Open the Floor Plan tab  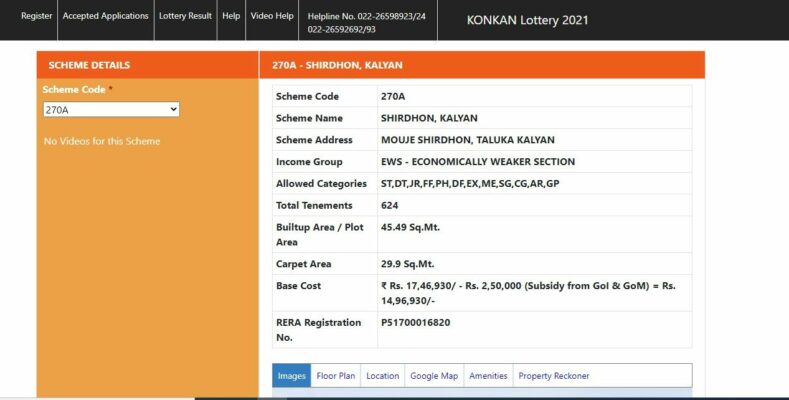335,376
